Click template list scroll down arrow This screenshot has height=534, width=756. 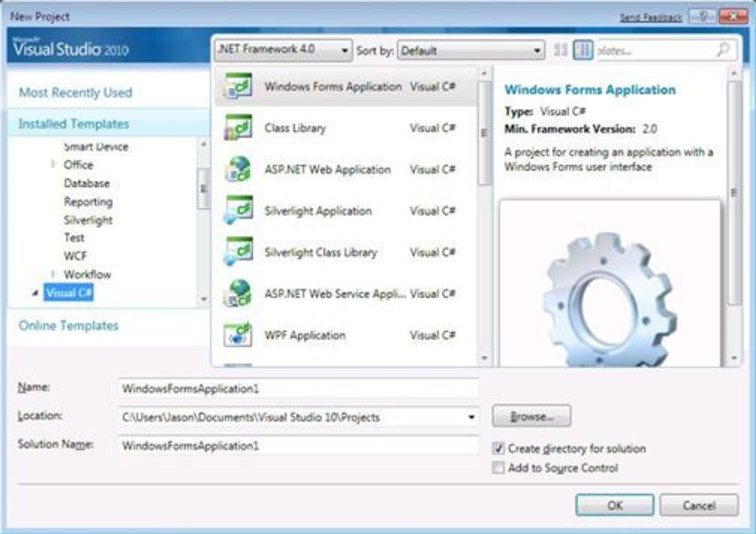point(484,358)
